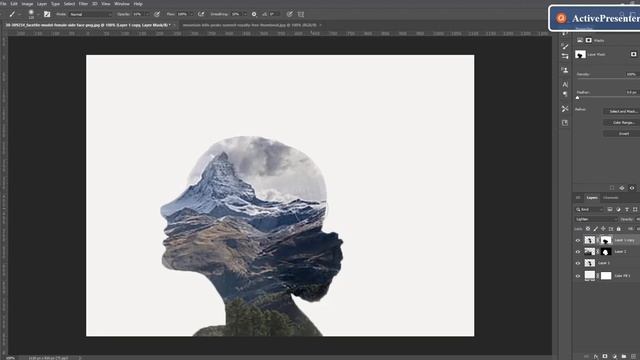This screenshot has width=640, height=360.
Task: Open symmetry paint options icon
Action: tap(301, 14)
